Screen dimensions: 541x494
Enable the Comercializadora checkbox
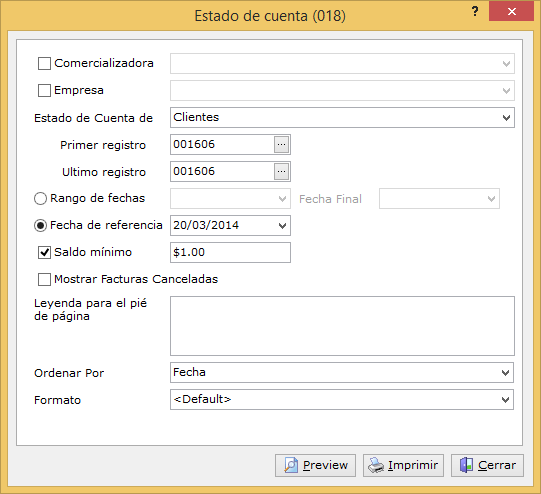pos(44,63)
